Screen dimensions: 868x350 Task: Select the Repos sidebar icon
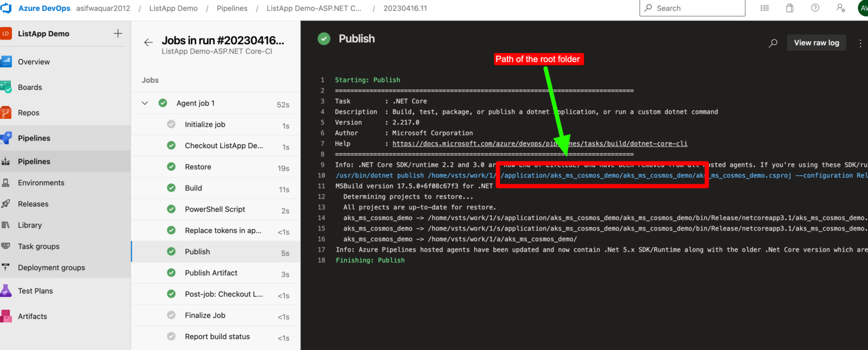8,113
